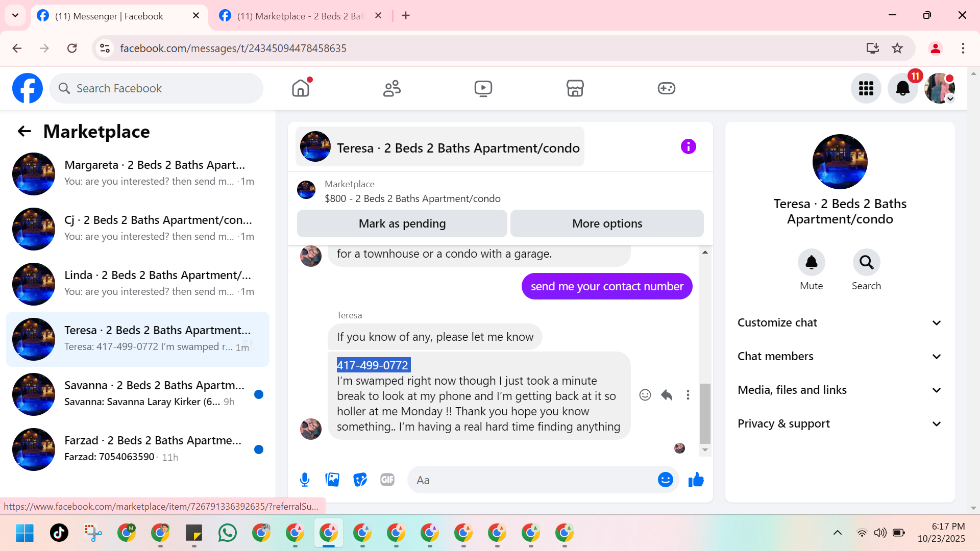Click the chat message scrollbar thumb
980x551 pixels.
tap(705, 413)
